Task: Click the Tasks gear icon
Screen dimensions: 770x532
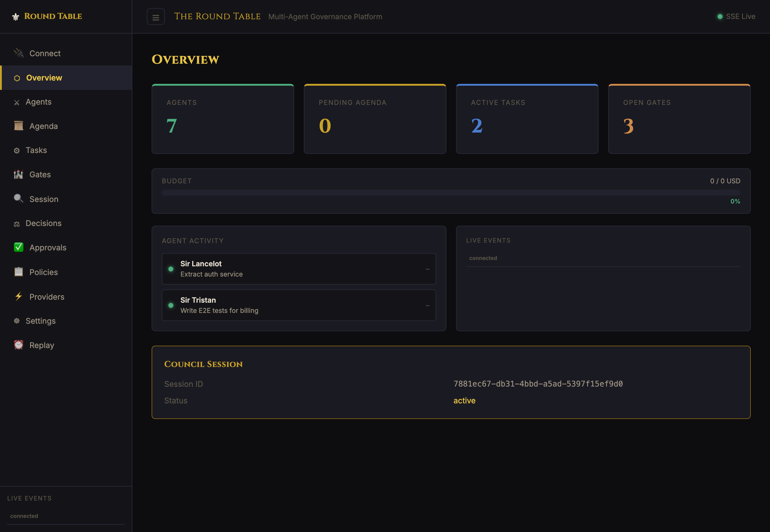Action: [x=17, y=151]
